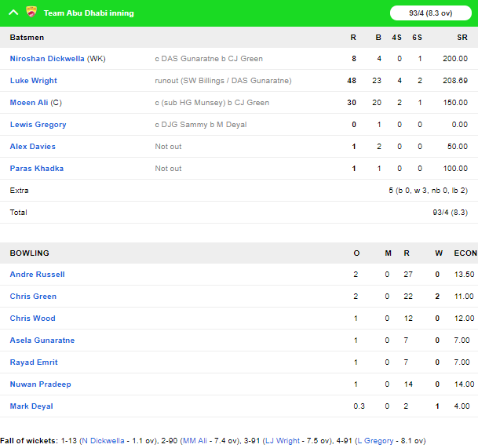Click MM Ali in fall of wickets
Screen dimensions: 478x448
[x=195, y=441]
